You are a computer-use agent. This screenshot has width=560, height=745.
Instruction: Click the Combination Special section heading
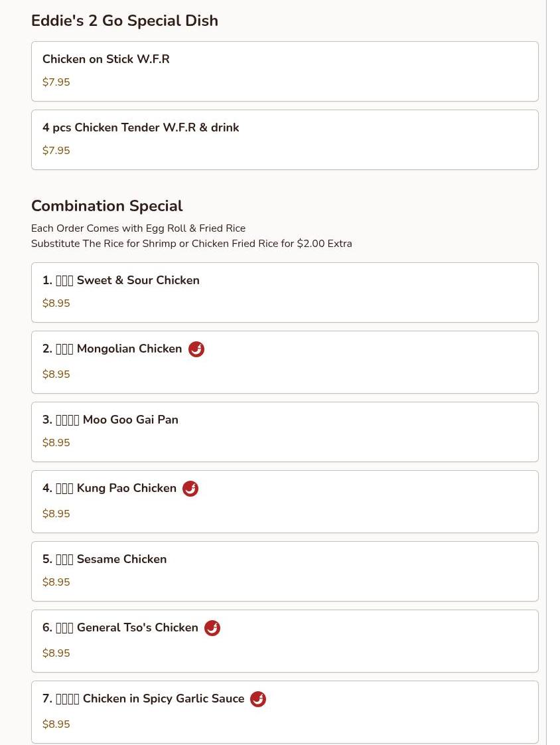pos(107,206)
